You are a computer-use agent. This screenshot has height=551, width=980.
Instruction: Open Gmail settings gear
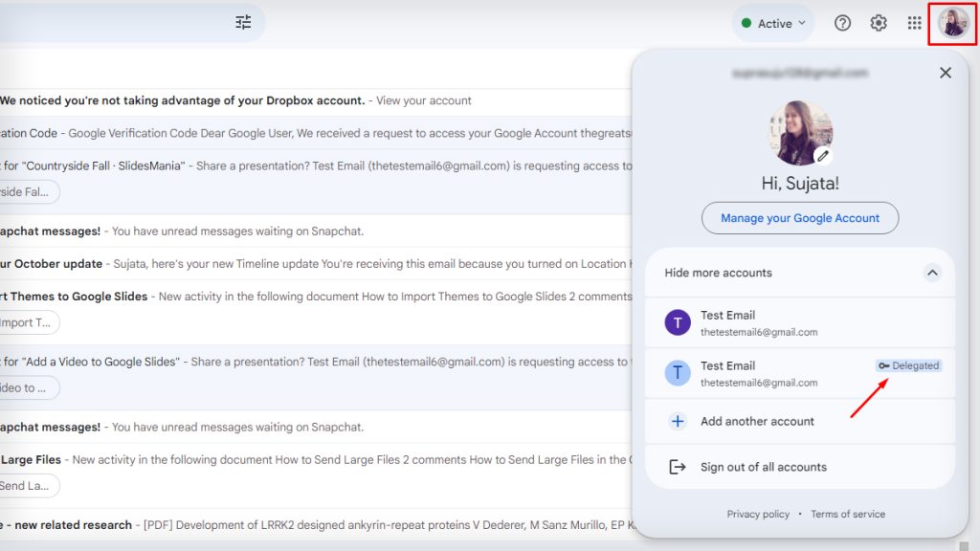(879, 22)
